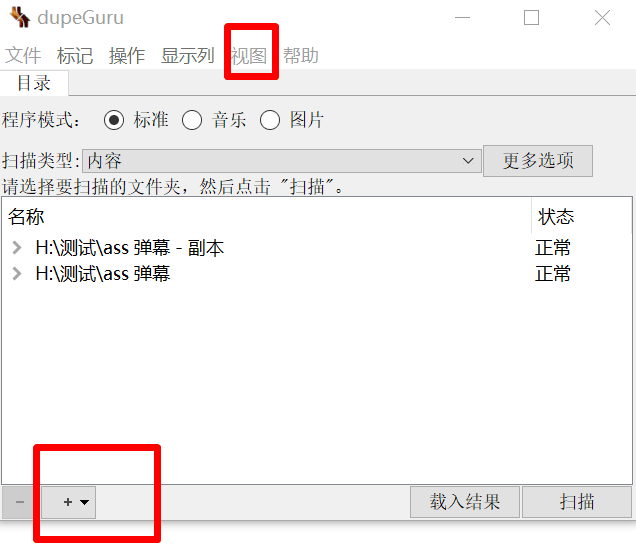The height and width of the screenshot is (545, 636).
Task: Select the 音乐 program mode radio
Action: pos(192,120)
